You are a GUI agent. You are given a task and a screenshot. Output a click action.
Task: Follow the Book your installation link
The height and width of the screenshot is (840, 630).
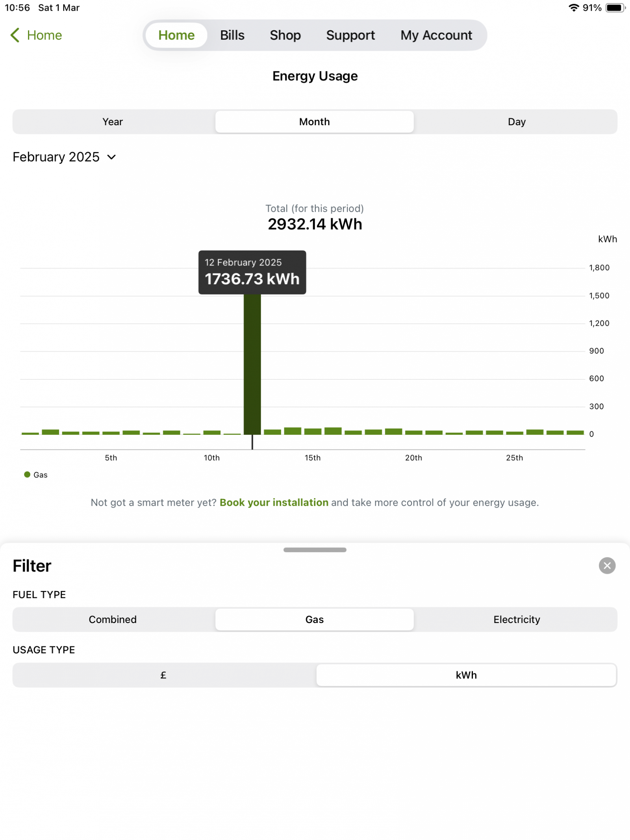274,502
